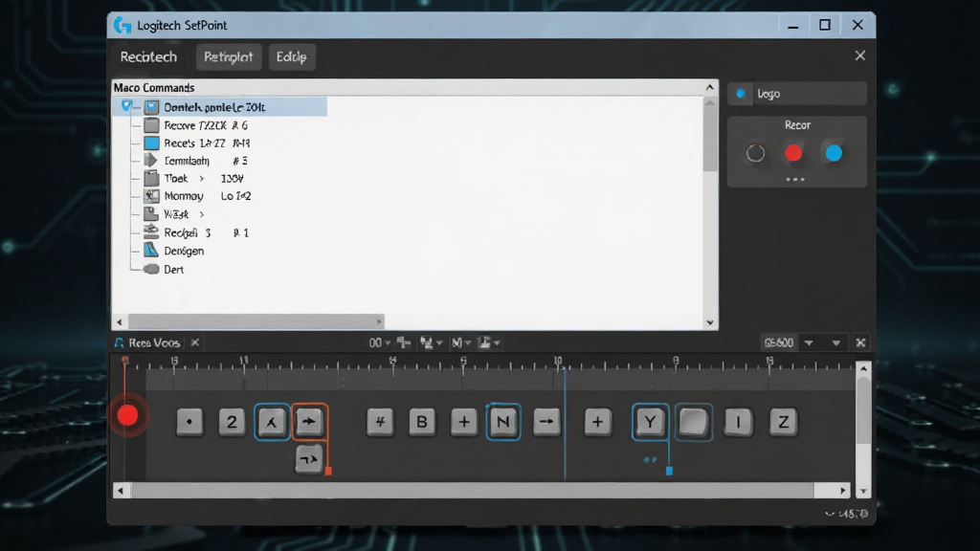Select the blank key tile after the Y key
Image resolution: width=980 pixels, height=551 pixels.
click(x=694, y=422)
